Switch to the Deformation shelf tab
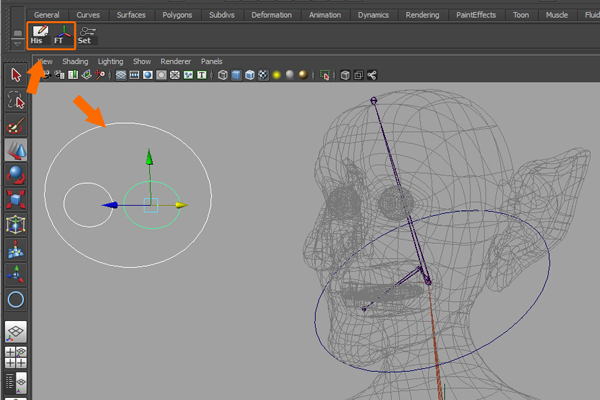Screen dimensions: 600x400 [x=272, y=15]
